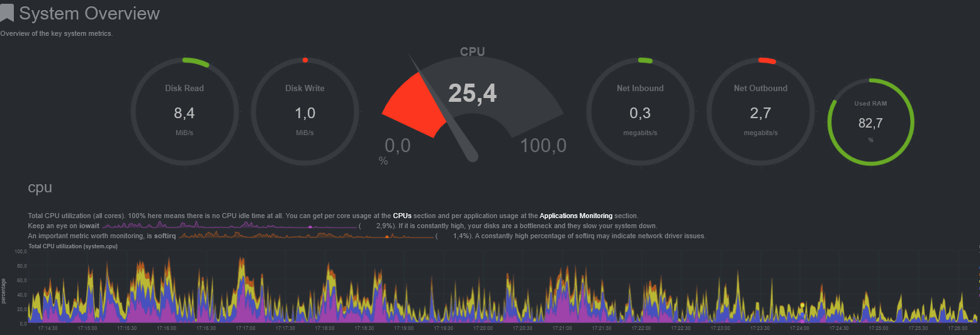Select the Disk Read gauge
Screen dimensions: 980x335
(184, 111)
